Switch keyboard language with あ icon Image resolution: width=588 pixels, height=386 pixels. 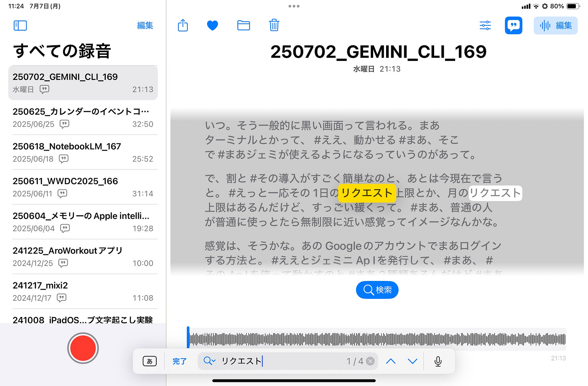[x=149, y=361]
